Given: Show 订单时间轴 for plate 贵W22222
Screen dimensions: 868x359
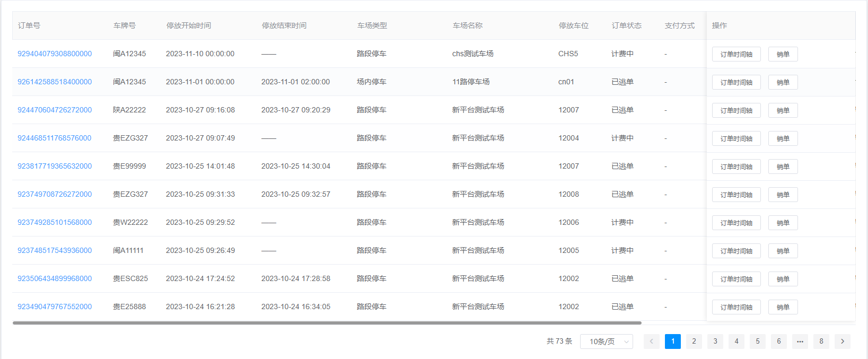Looking at the screenshot, I should [736, 223].
